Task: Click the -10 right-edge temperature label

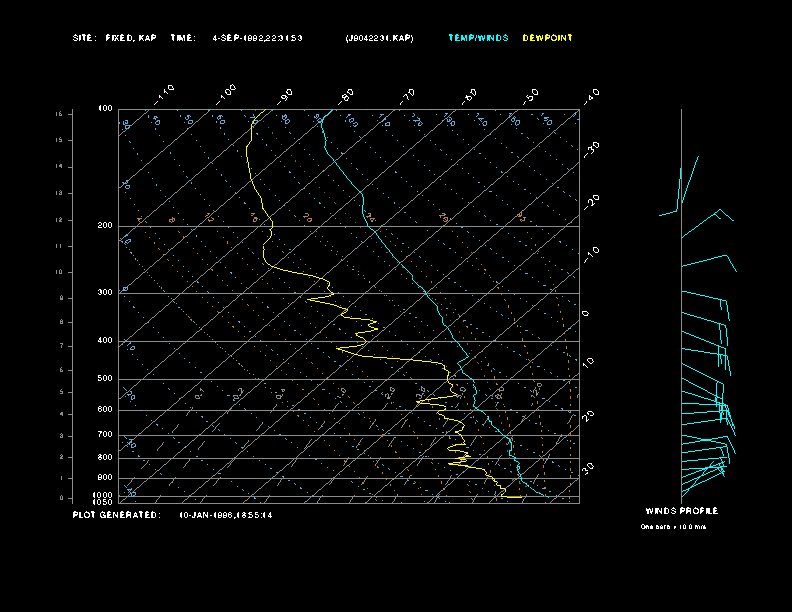Action: pos(591,256)
